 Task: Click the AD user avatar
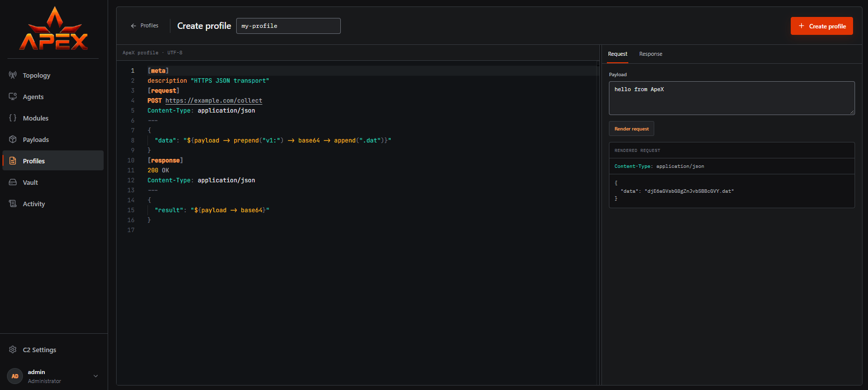pos(15,376)
